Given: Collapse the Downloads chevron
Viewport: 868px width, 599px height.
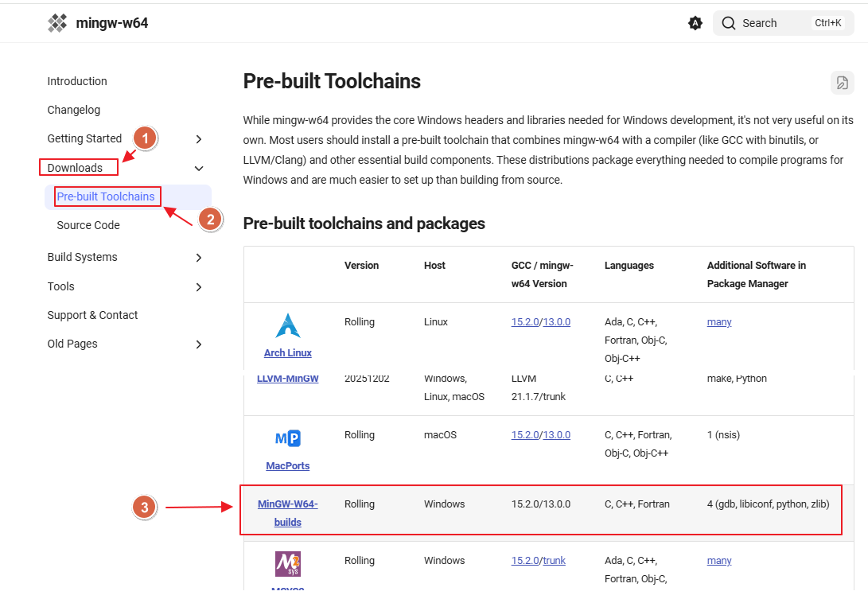Looking at the screenshot, I should click(199, 169).
